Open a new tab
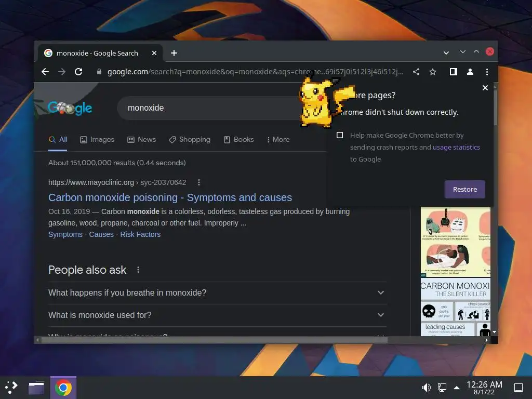 (x=174, y=53)
